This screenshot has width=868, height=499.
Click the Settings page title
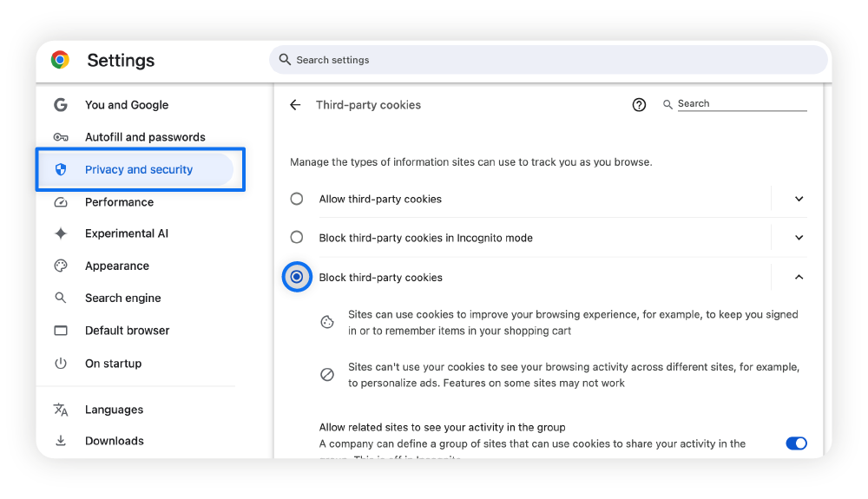[121, 60]
